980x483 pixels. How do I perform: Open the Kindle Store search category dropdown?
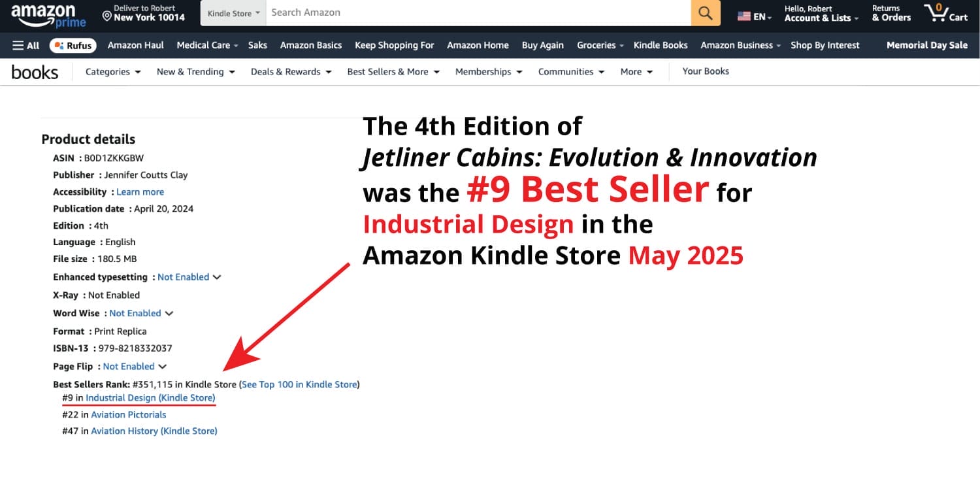(233, 12)
